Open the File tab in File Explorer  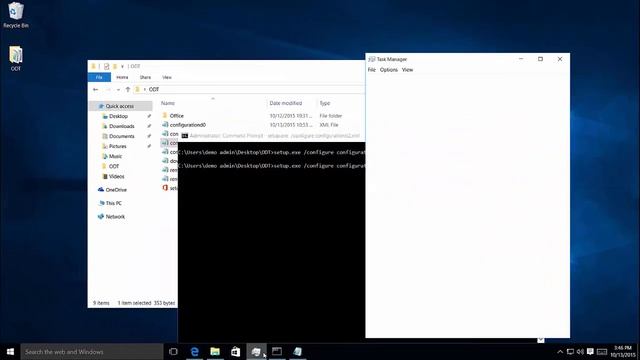coord(99,77)
